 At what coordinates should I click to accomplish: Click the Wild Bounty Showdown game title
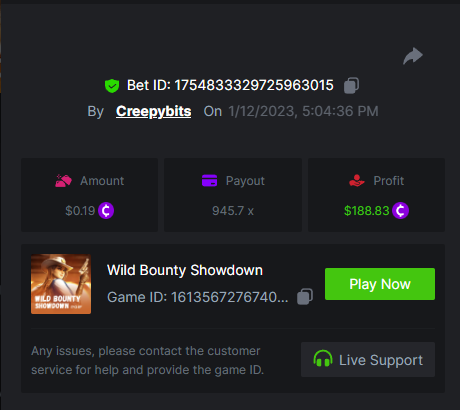(x=185, y=270)
